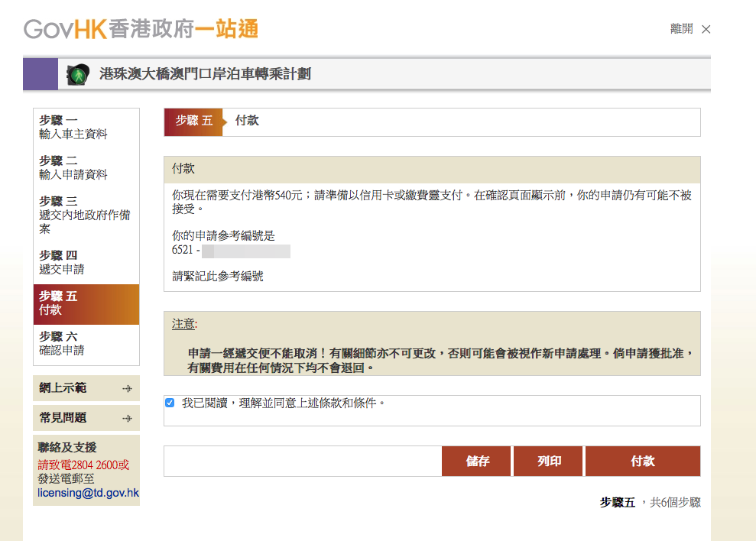This screenshot has height=541, width=756.
Task: Open the licensing@td.gov.hk email link
Action: tap(88, 494)
